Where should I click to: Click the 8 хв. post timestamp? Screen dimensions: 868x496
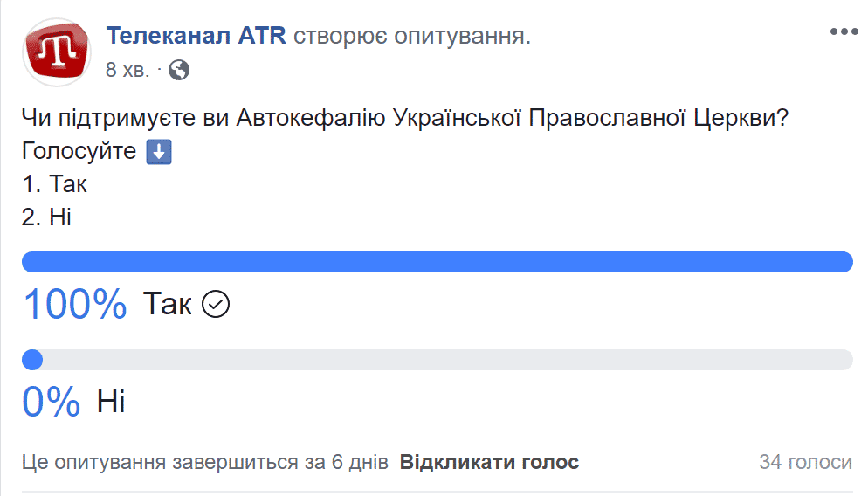click(x=127, y=70)
